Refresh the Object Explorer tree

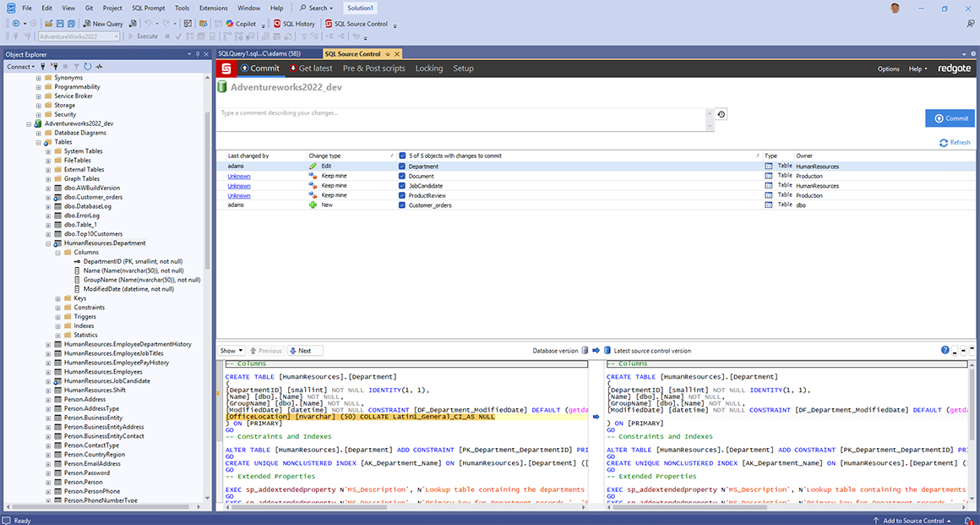pos(88,66)
